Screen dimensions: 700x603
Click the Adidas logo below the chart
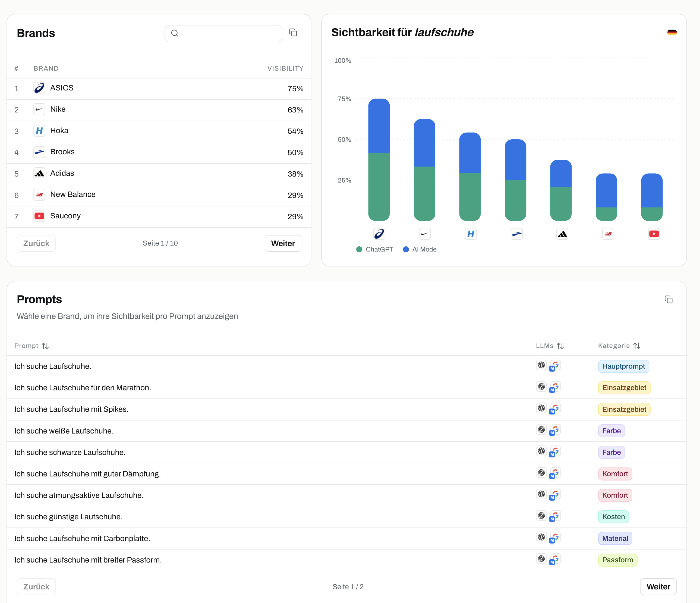562,234
